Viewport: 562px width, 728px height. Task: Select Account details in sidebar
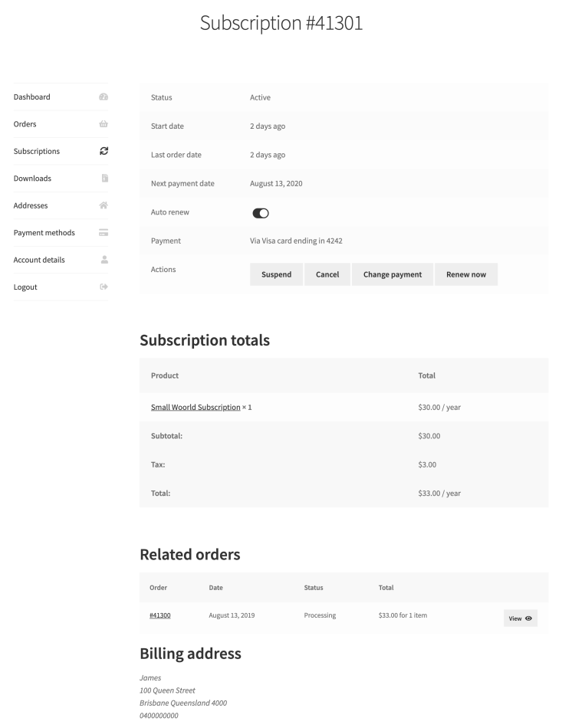coord(39,260)
